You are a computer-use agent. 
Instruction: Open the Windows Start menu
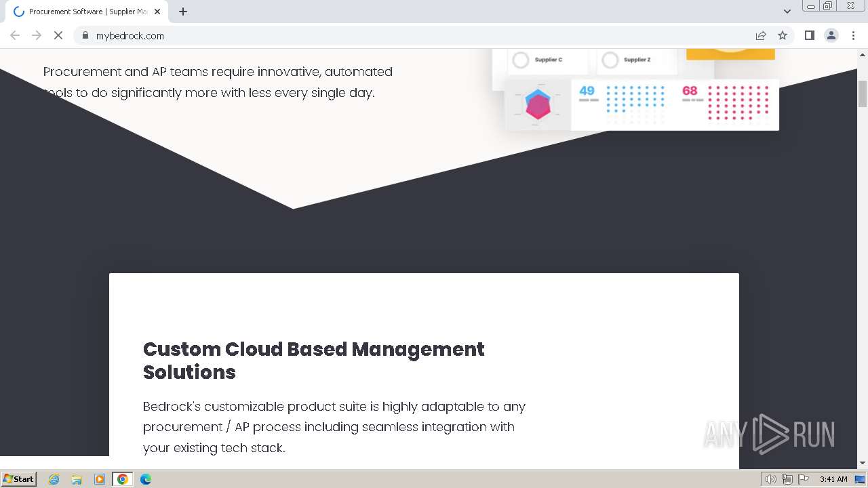19,479
